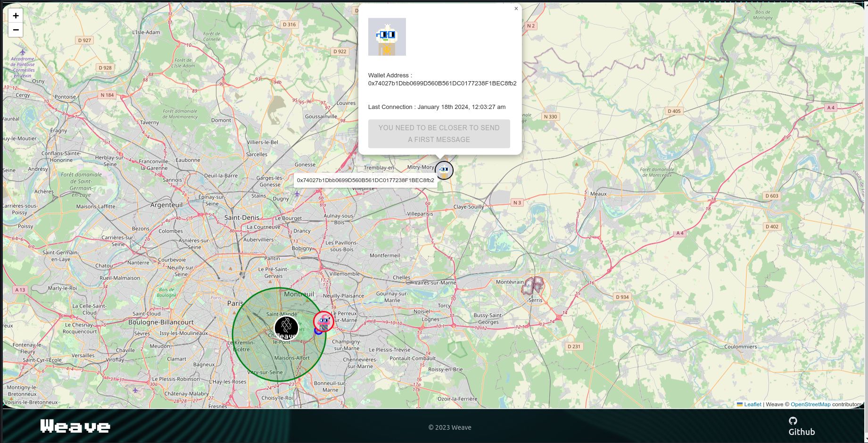Click the D 927 road badge

click(84, 41)
